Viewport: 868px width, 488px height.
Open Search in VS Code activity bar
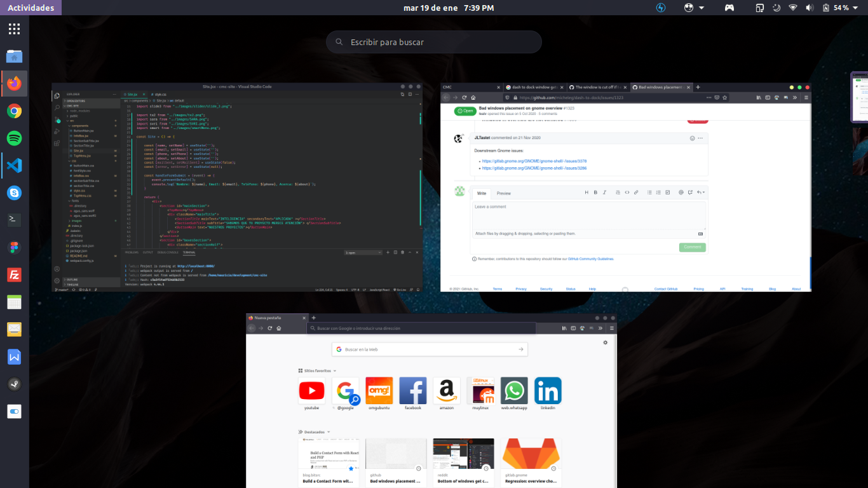click(x=57, y=107)
